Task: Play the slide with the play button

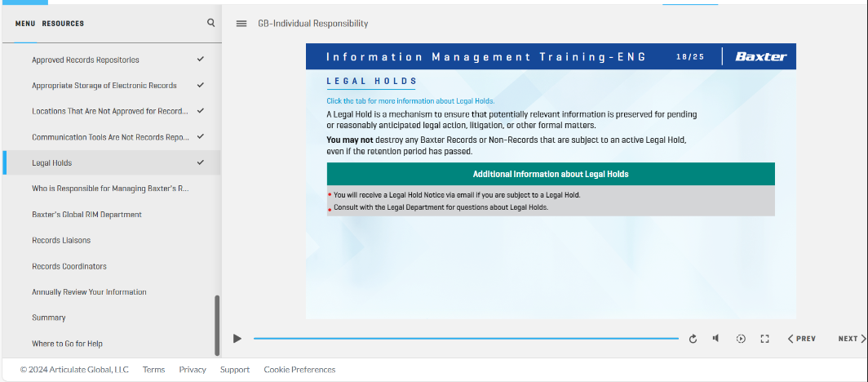Action: coord(237,338)
